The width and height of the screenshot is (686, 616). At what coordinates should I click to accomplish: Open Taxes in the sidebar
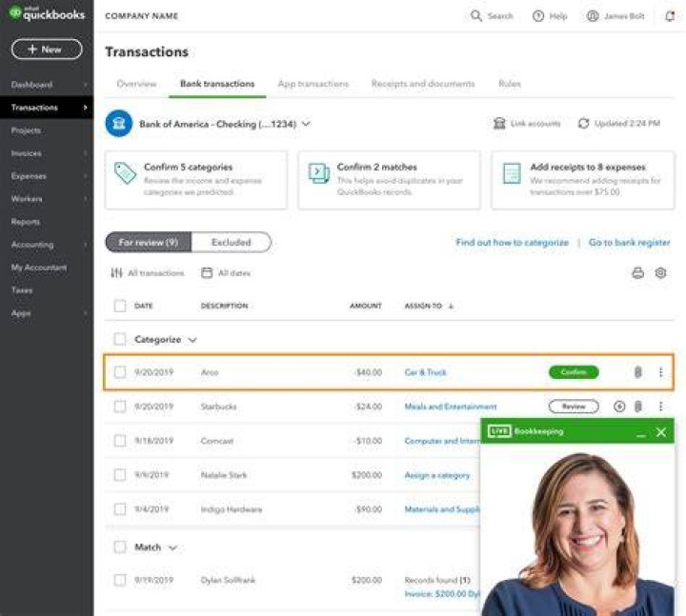pos(22,290)
